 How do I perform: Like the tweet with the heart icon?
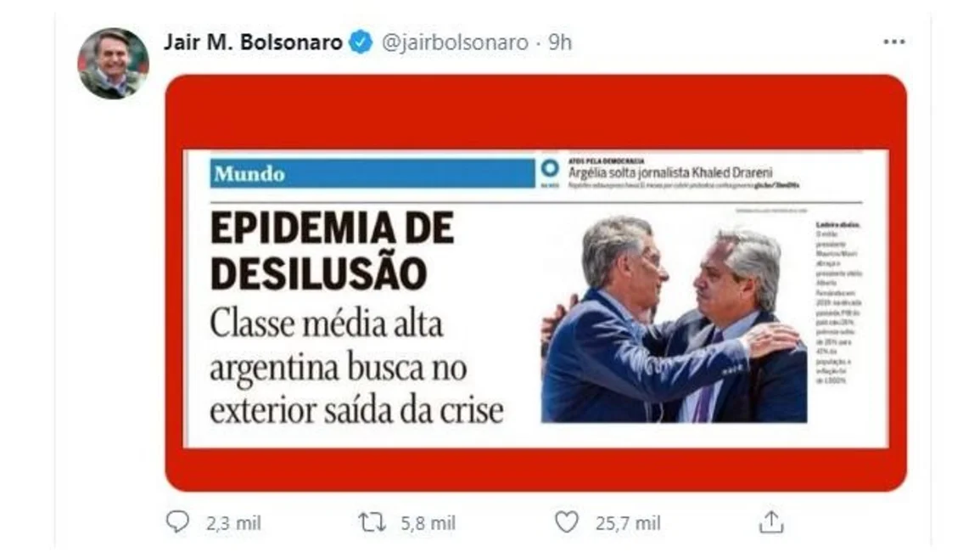coord(567,522)
